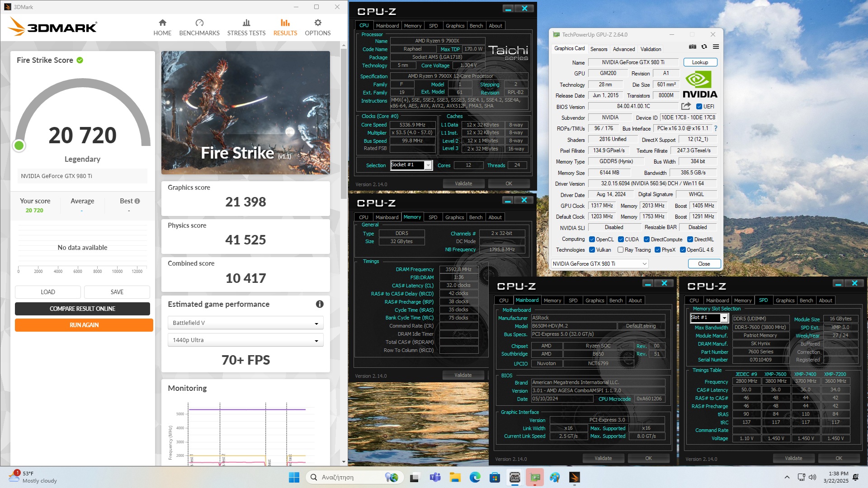Toggle DirectML checkbox in GPU-Z
Viewport: 868px width, 488px height.
tap(690, 239)
